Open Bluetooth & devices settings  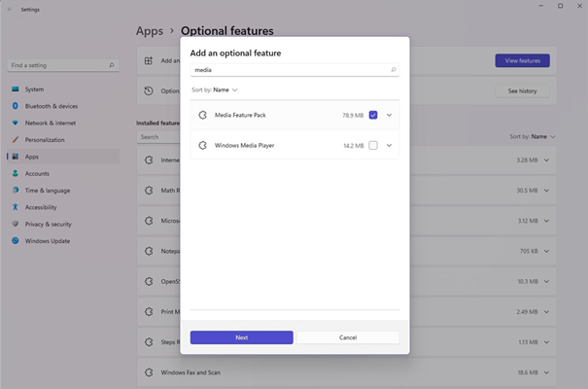point(63,106)
